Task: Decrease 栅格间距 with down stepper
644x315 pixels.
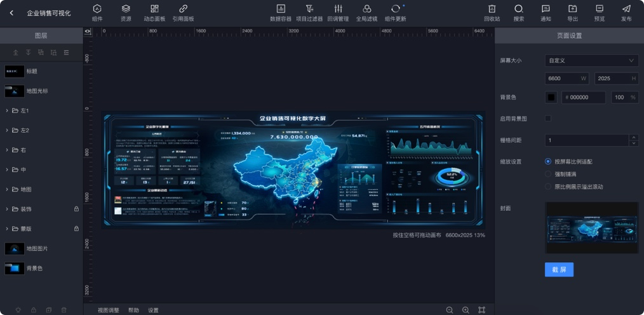Action: [634, 143]
